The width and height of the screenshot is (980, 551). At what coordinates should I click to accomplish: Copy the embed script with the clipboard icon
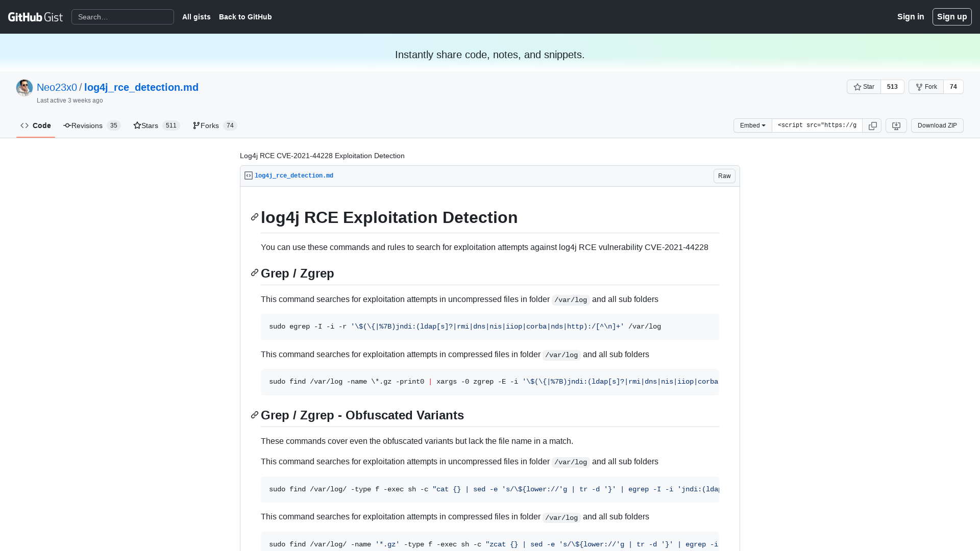tap(872, 126)
